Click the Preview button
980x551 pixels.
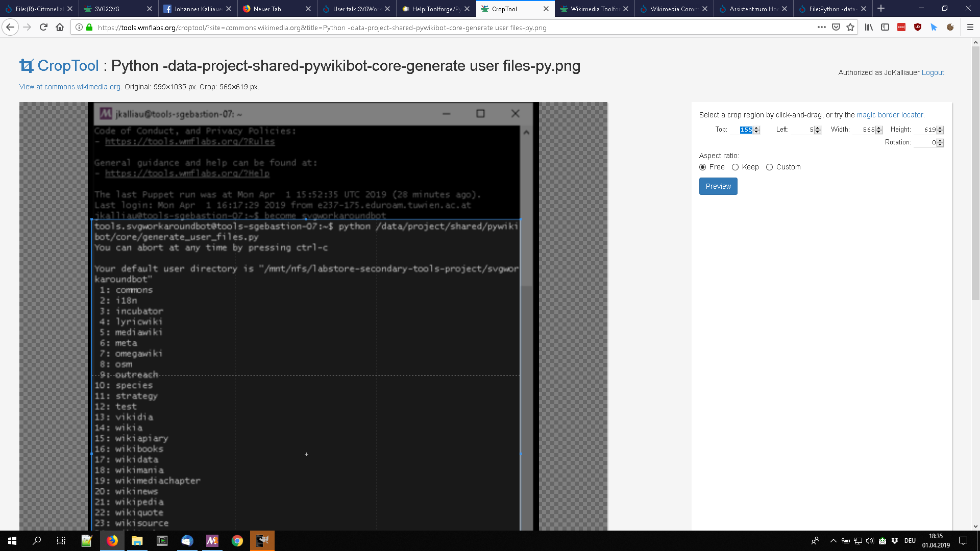[718, 186]
